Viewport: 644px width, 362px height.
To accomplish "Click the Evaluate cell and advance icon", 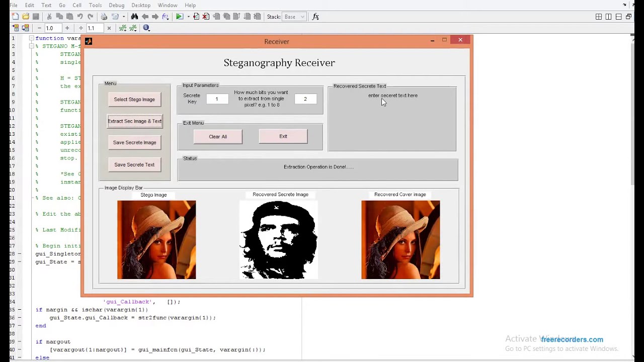I will [26, 28].
